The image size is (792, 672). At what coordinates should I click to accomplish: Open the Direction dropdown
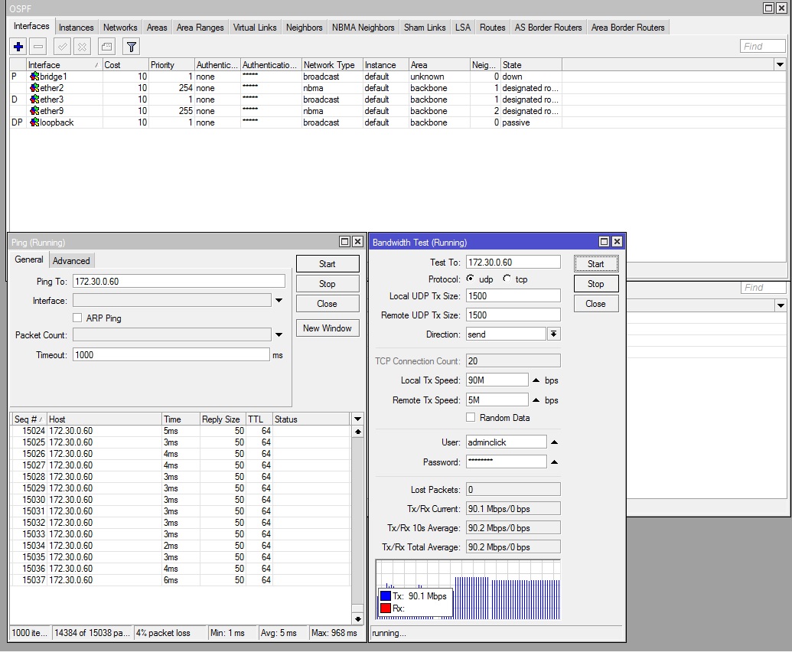(553, 334)
